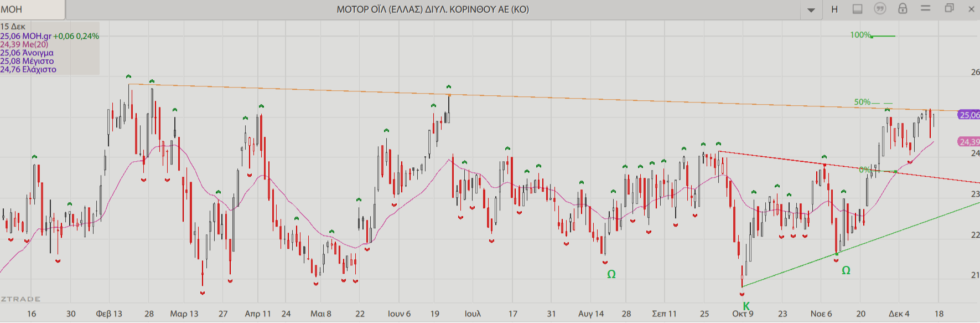Click the Ιουν 6 date axis label
The width and height of the screenshot is (980, 323).
(x=400, y=314)
